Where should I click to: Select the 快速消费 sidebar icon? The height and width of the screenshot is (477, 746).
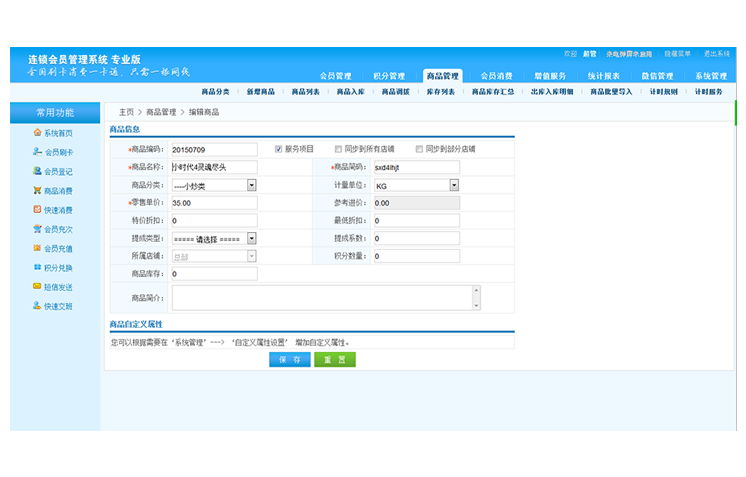click(37, 210)
